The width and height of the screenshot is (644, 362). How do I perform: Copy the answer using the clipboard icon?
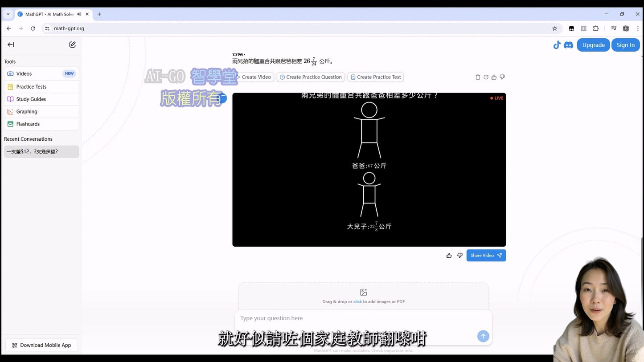(x=477, y=77)
